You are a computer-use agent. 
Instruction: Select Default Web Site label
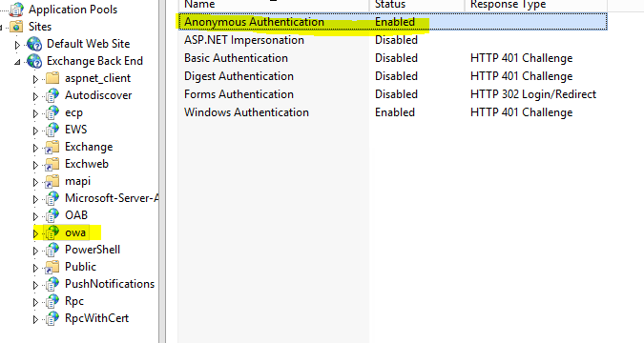coord(89,44)
